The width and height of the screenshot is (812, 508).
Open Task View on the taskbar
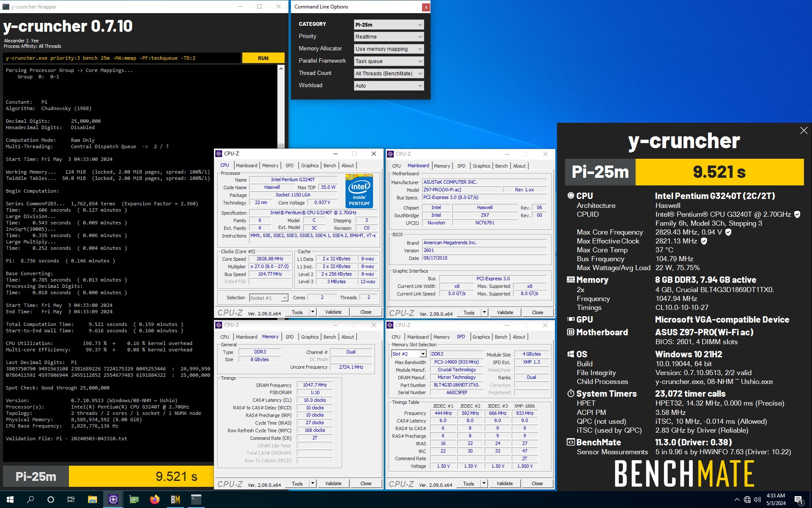point(71,500)
